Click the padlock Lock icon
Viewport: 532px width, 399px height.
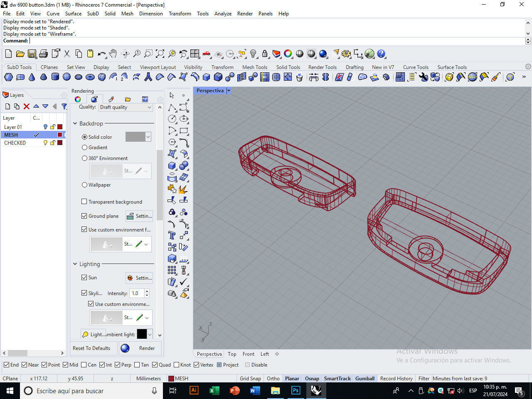pyautogui.click(x=264, y=54)
